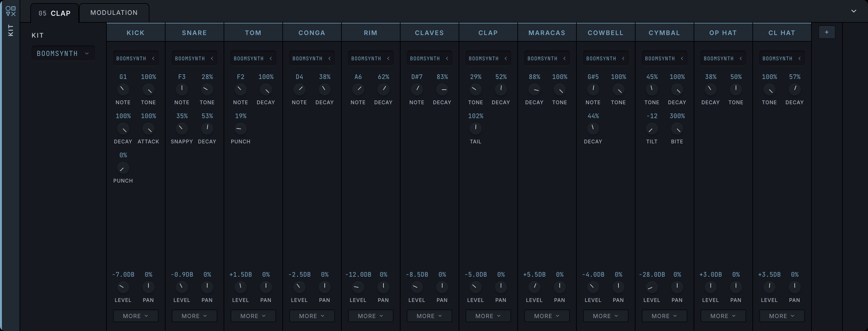Open TOM channel's BOOMSYNTH selector
Screen dimensions: 868x331
(253, 58)
